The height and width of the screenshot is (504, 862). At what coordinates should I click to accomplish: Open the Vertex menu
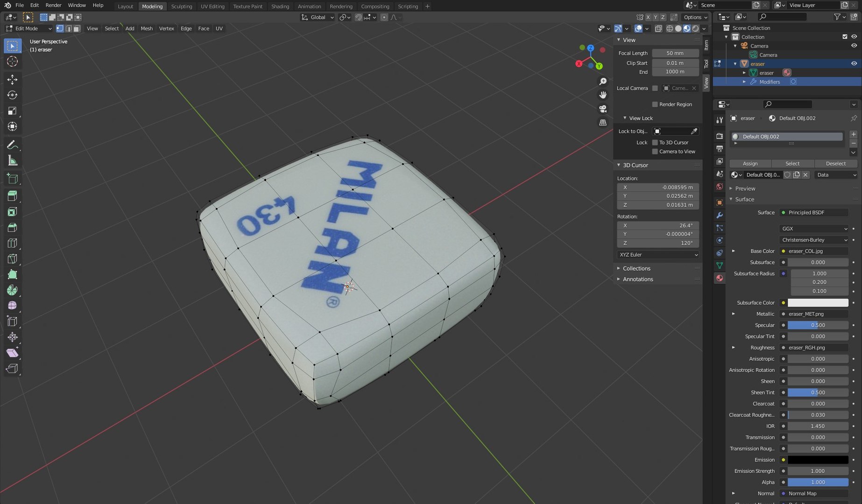tap(167, 28)
